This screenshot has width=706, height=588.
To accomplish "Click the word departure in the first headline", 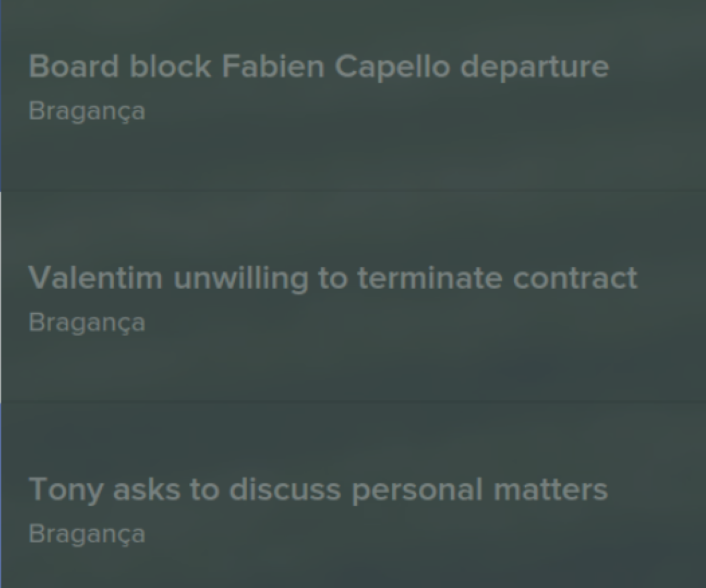I will [534, 67].
